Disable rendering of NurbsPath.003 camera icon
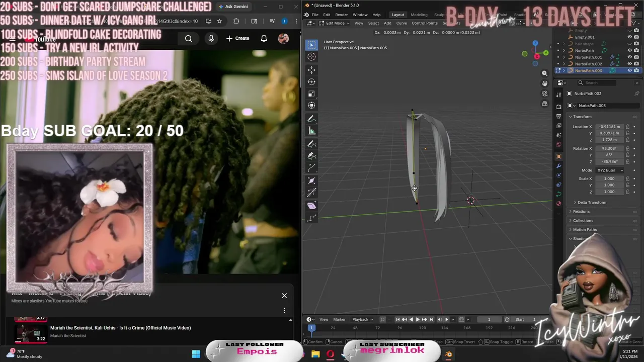This screenshot has width=644, height=362. click(636, 70)
